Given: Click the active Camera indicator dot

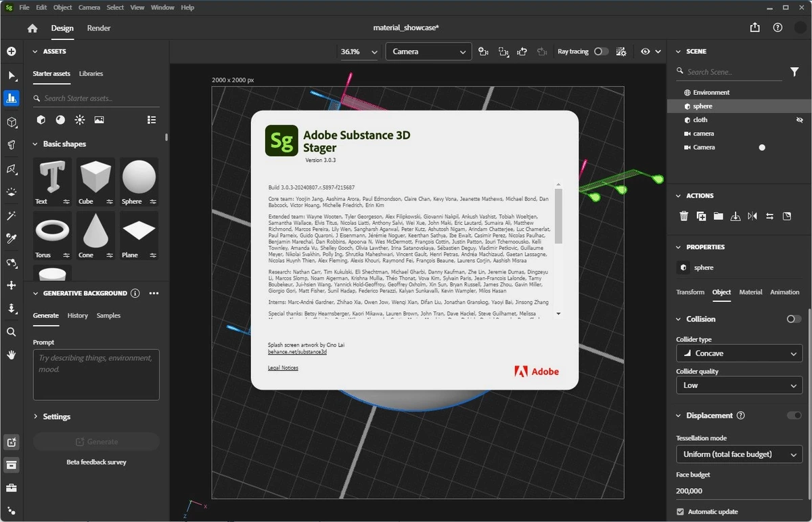Looking at the screenshot, I should coord(762,147).
